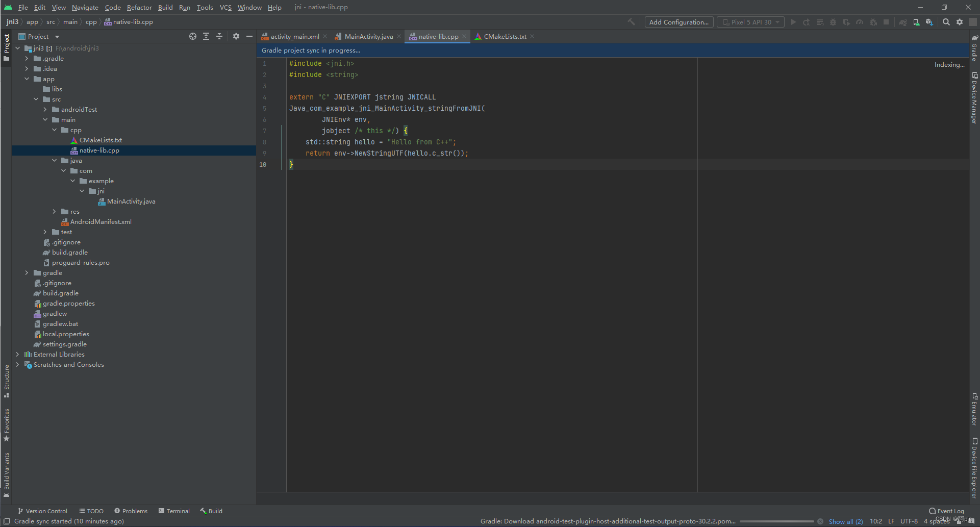This screenshot has width=980, height=527.
Task: Close the native-lib.cpp tab
Action: [464, 36]
